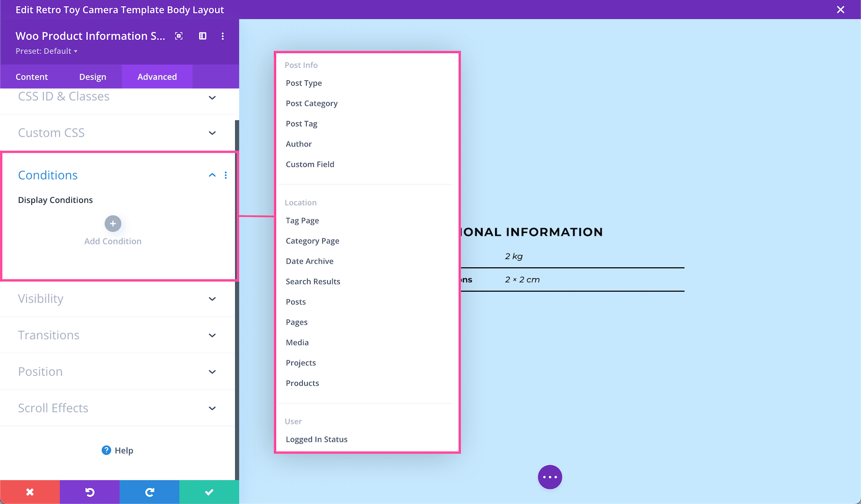The height and width of the screenshot is (504, 861).
Task: Switch to the Design tab
Action: (x=93, y=77)
